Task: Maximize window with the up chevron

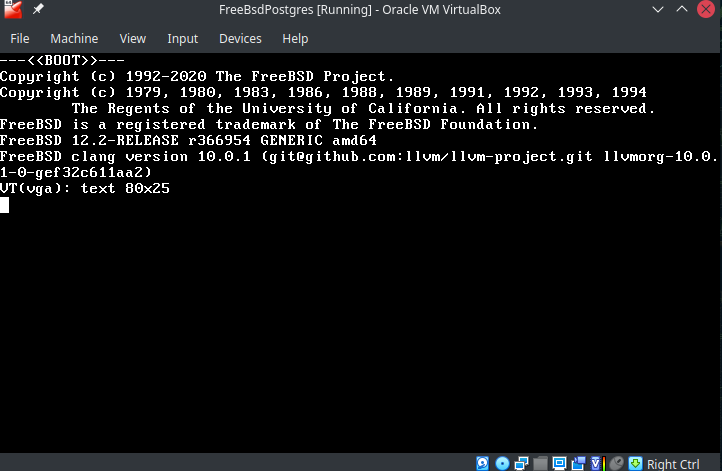Action: (x=682, y=9)
